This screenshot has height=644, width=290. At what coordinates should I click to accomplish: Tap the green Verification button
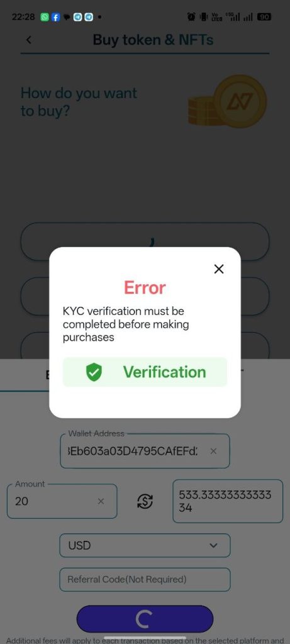click(145, 372)
